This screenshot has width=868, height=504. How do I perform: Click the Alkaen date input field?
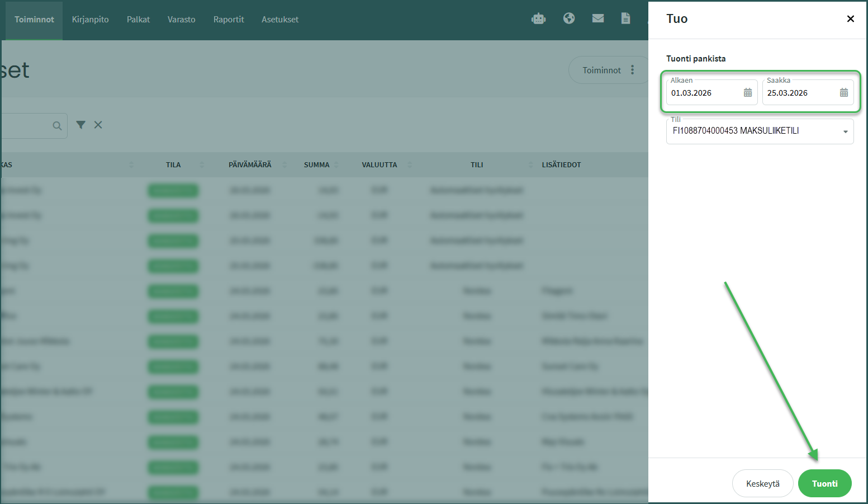click(x=704, y=93)
